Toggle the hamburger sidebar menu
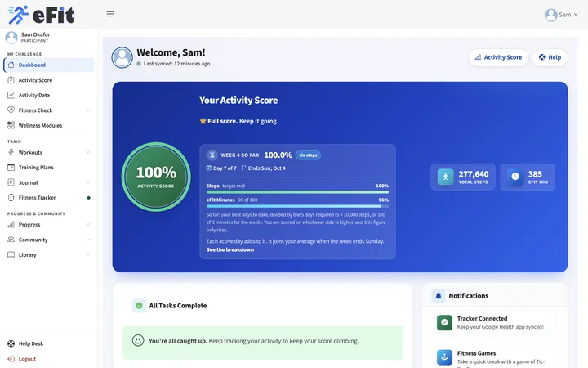 [x=110, y=14]
